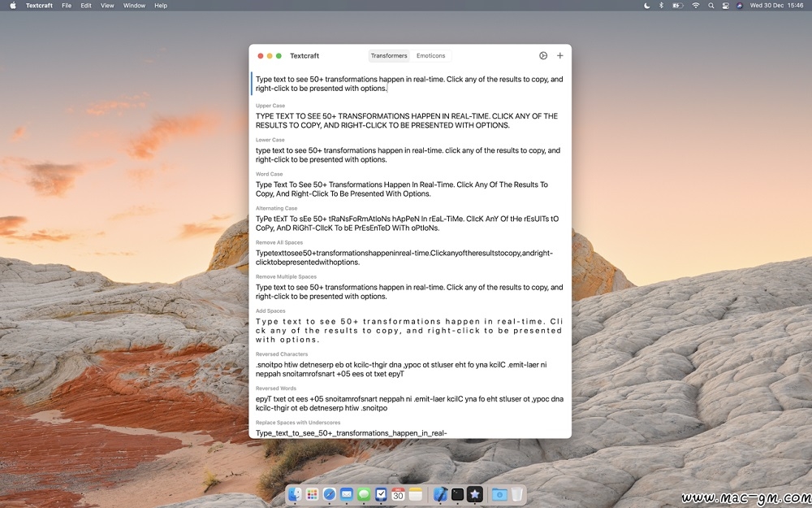
Task: Click the 'Remove Multiple Spaces' section label
Action: (286, 277)
